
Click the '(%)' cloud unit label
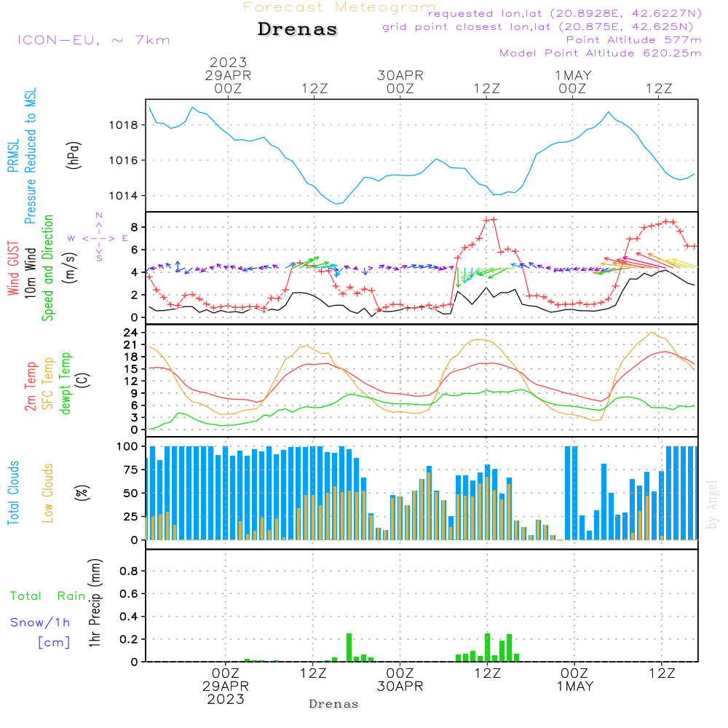click(82, 493)
